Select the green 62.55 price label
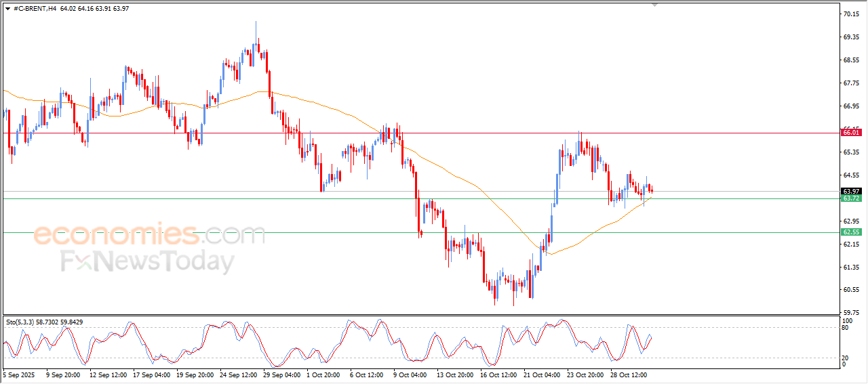Viewport: 868px width, 384px height. (x=850, y=232)
